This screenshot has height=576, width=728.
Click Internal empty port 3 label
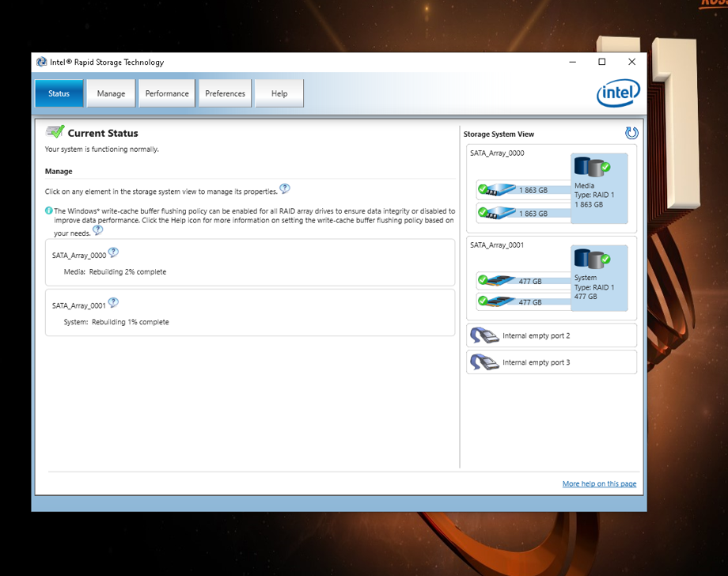[537, 362]
